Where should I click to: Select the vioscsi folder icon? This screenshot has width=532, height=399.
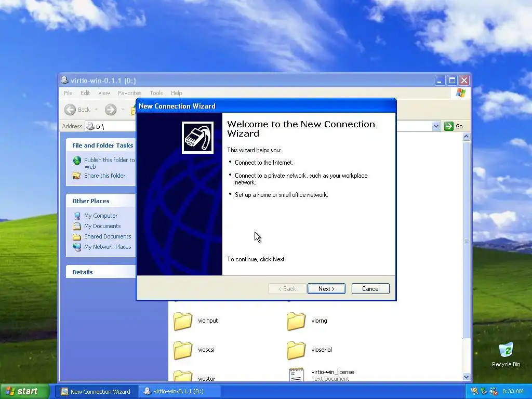[x=183, y=350]
